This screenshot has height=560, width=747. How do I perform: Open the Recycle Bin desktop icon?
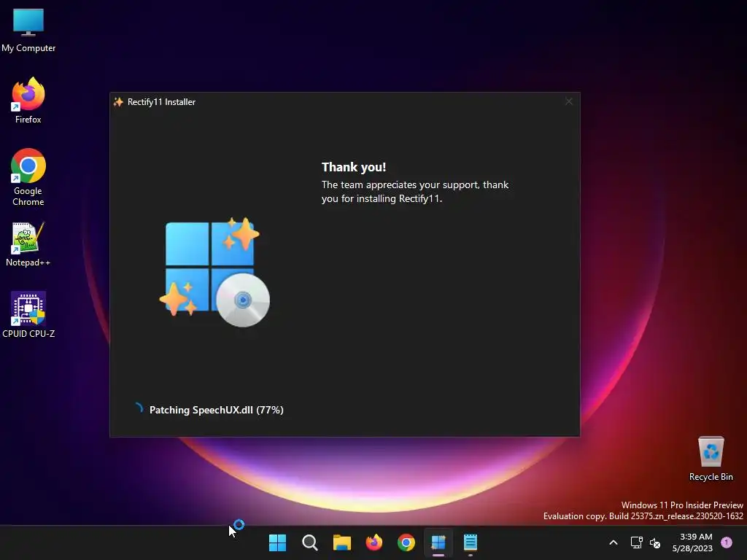[711, 459]
